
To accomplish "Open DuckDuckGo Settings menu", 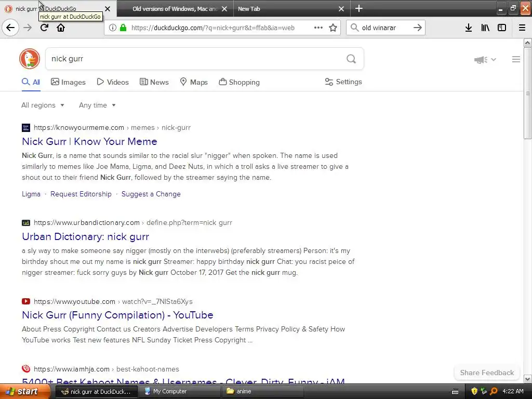I will 343,82.
